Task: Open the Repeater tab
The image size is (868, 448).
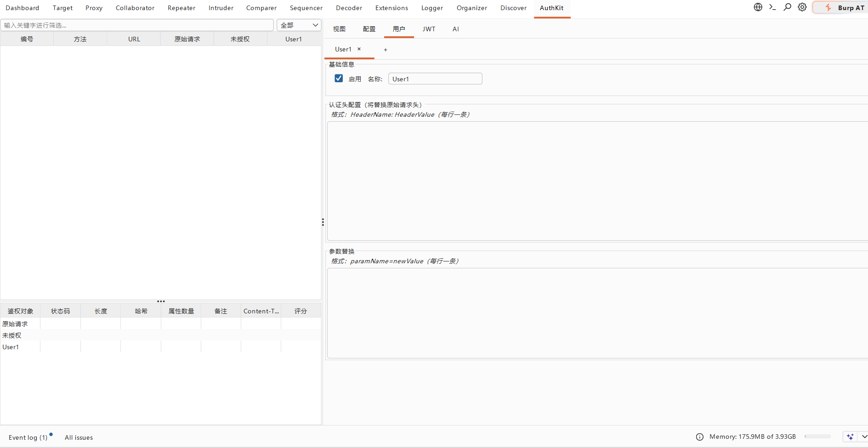Action: [x=182, y=8]
